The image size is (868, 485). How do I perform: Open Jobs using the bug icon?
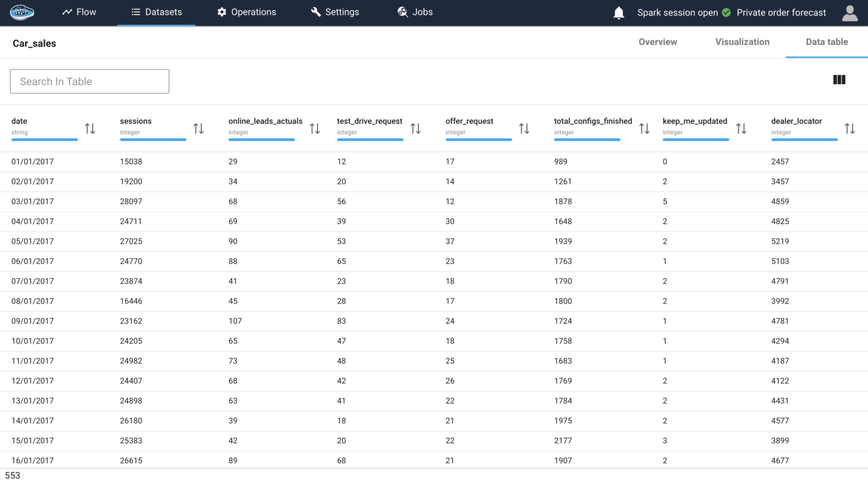(x=402, y=12)
